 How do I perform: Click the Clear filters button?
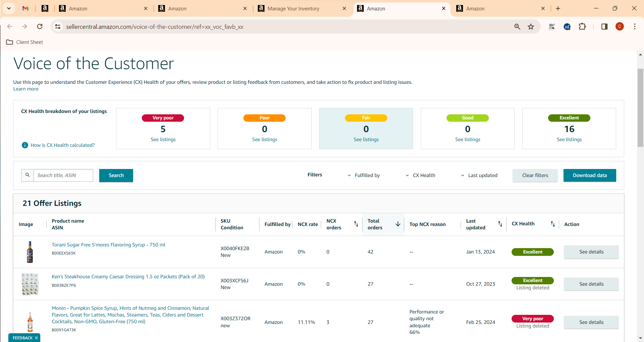pyautogui.click(x=535, y=175)
